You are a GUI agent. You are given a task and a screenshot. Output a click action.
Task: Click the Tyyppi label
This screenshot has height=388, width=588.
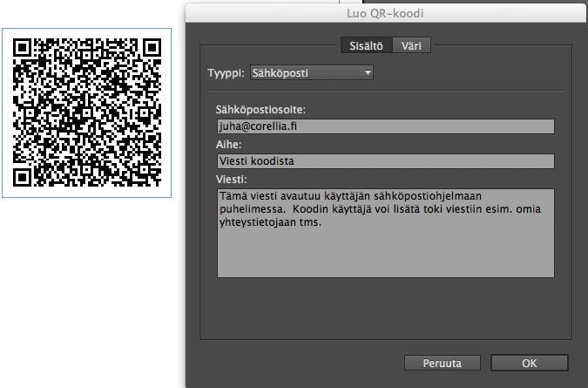tap(226, 72)
